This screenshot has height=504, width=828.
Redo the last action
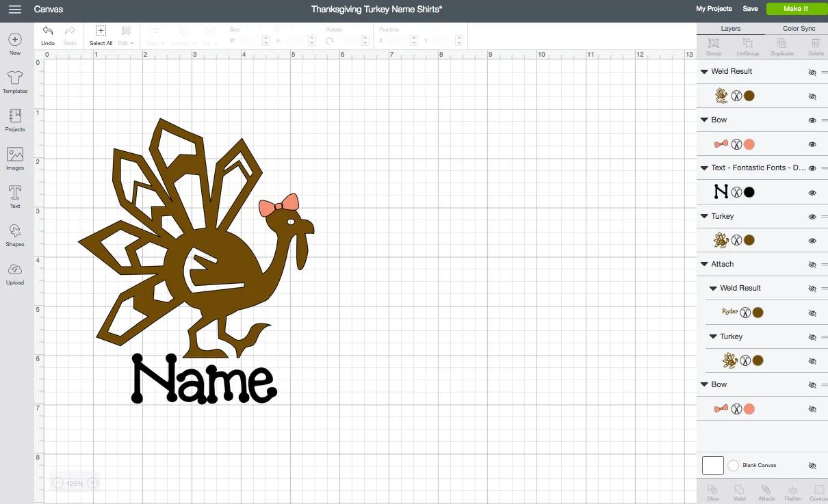tap(70, 36)
